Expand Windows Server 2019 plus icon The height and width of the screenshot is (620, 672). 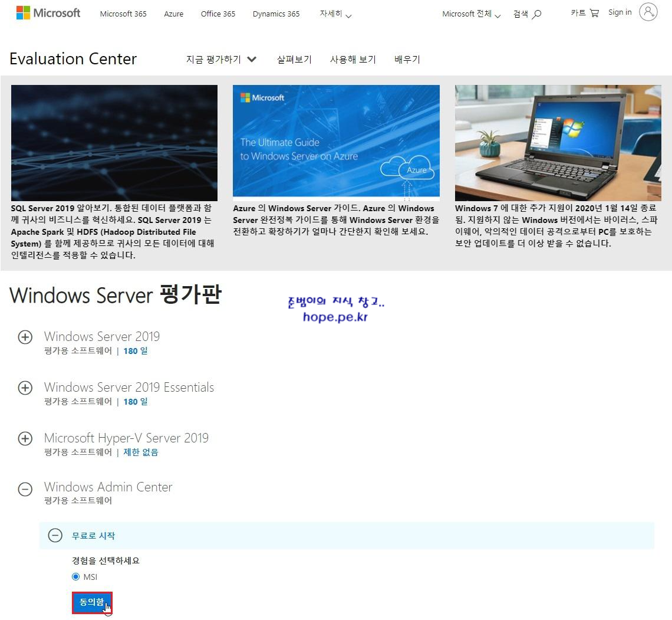pos(25,337)
